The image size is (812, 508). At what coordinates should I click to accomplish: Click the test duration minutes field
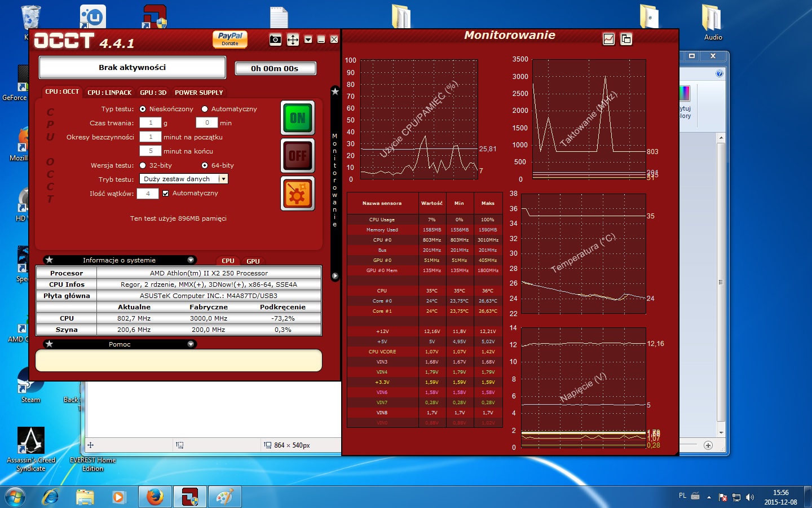coord(207,122)
